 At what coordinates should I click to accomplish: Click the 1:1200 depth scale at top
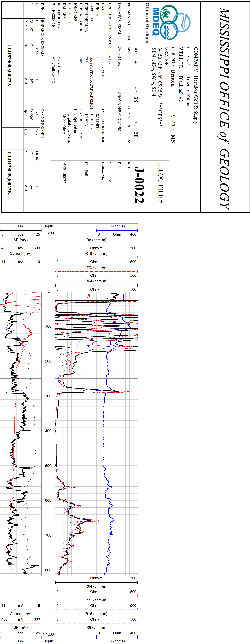[x=48, y=233]
